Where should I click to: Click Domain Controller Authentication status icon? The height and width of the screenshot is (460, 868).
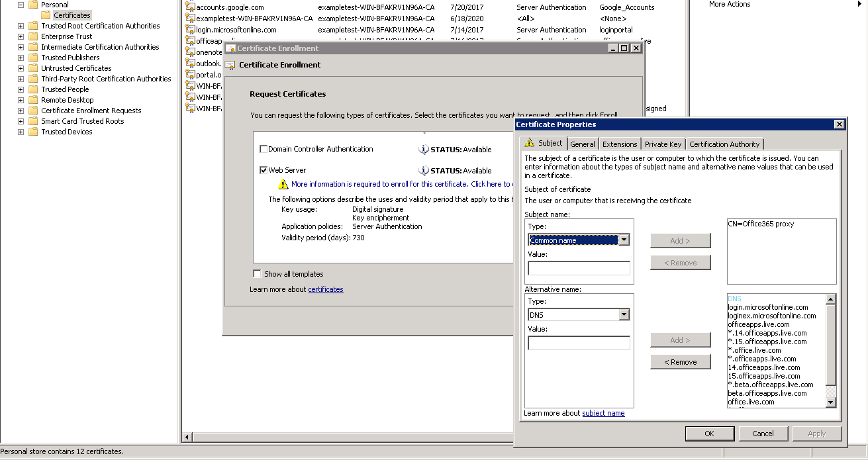coord(424,149)
